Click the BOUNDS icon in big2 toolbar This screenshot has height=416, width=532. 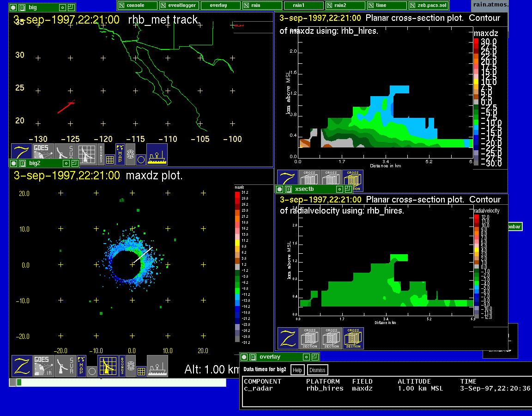(x=122, y=366)
